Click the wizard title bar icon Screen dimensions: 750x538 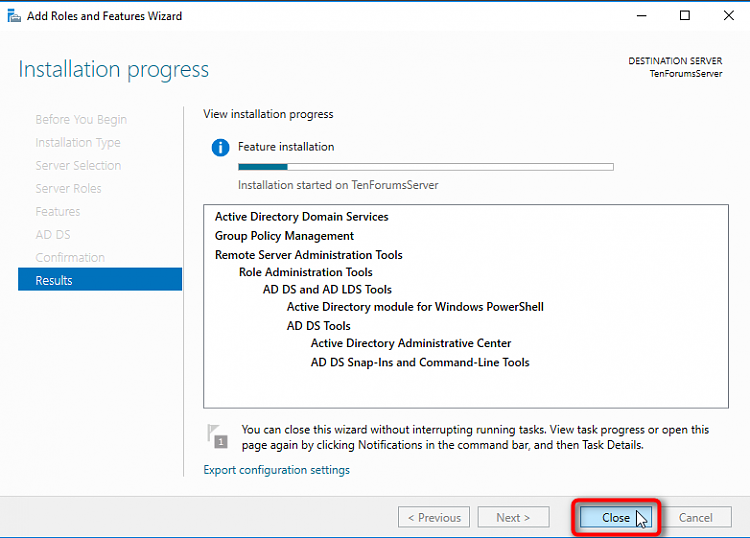click(x=14, y=16)
